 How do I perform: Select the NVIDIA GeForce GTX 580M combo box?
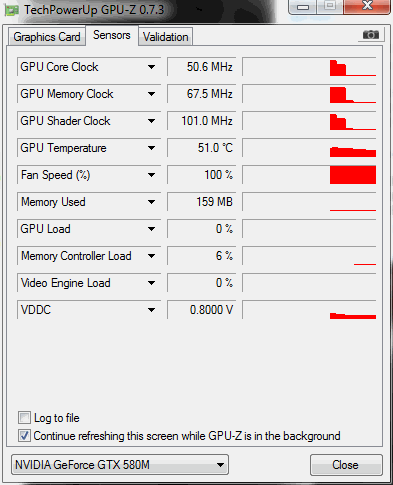pyautogui.click(x=120, y=465)
